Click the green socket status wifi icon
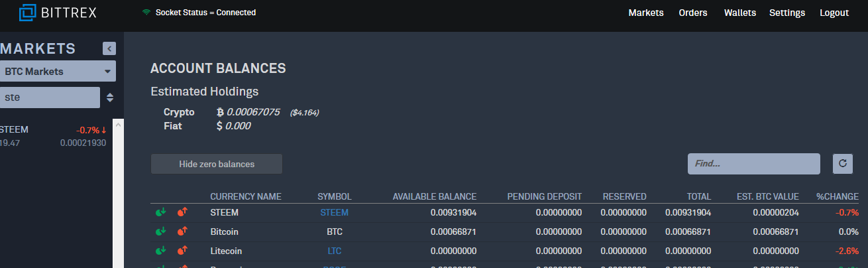868x268 pixels. coord(146,13)
